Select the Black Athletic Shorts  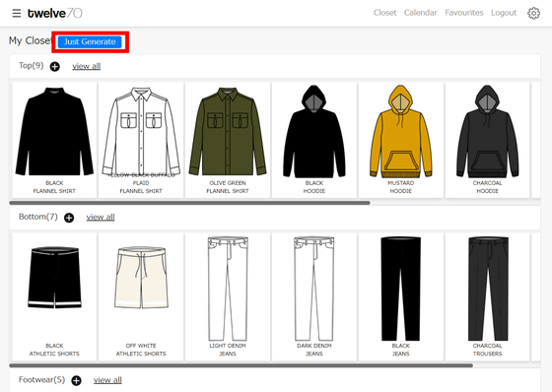click(54, 296)
